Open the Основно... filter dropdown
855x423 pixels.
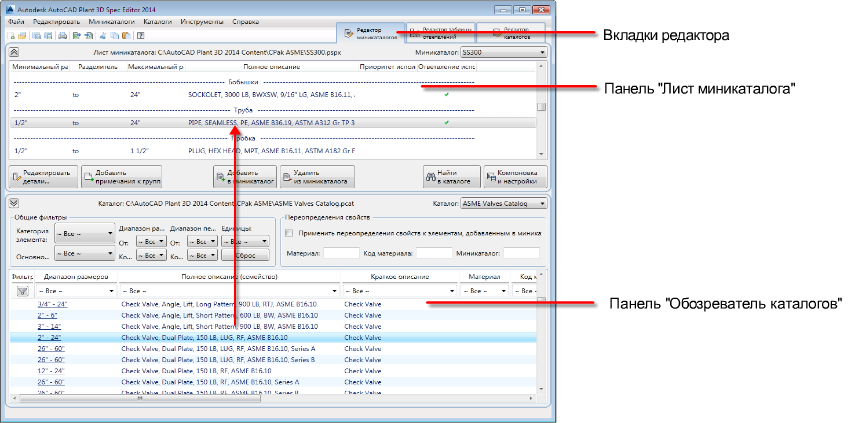pyautogui.click(x=84, y=254)
